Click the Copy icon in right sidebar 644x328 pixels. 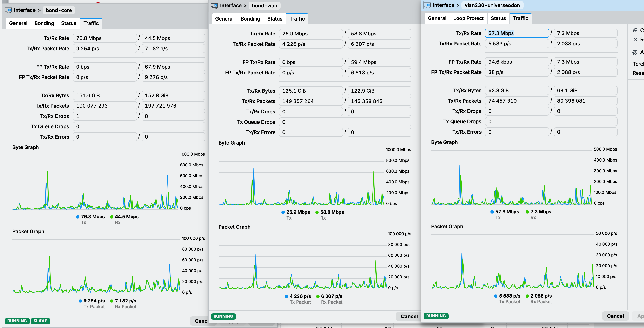635,30
